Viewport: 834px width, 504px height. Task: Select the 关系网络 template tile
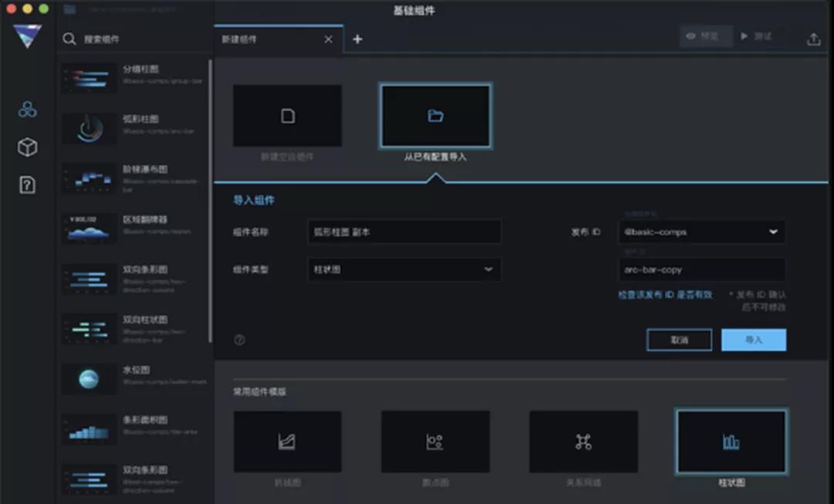pos(583,441)
